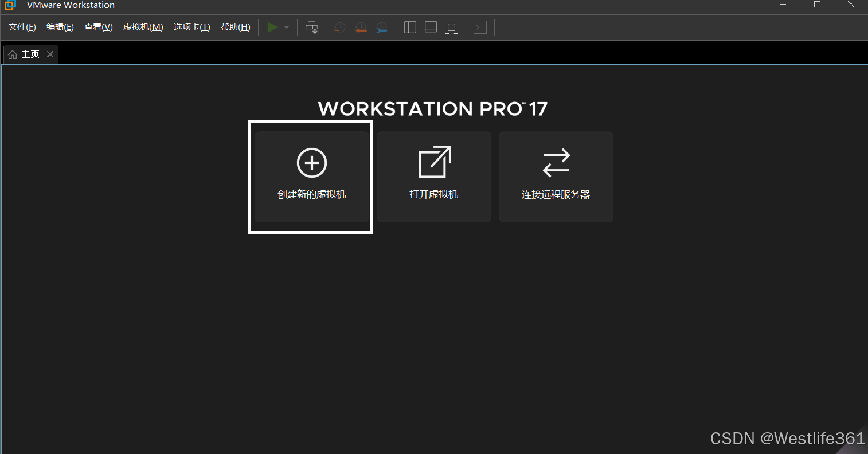Select the Send Ctrl+Alt+Del toolbar icon
The image size is (868, 454).
pyautogui.click(x=311, y=27)
